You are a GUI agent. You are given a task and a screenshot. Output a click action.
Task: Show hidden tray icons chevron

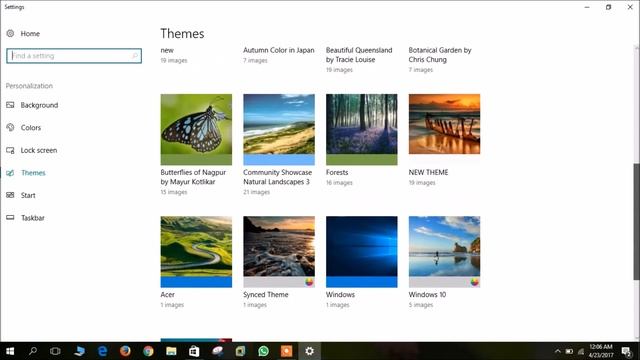pyautogui.click(x=558, y=351)
